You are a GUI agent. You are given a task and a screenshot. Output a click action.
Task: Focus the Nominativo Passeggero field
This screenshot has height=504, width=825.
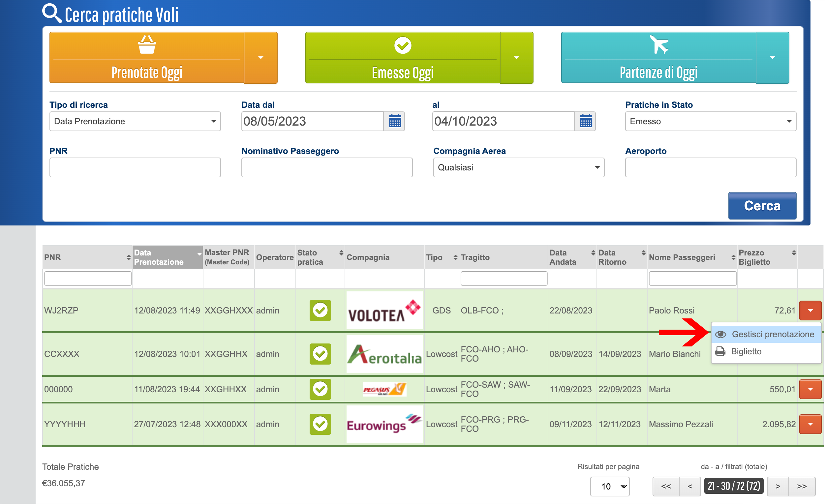point(326,167)
